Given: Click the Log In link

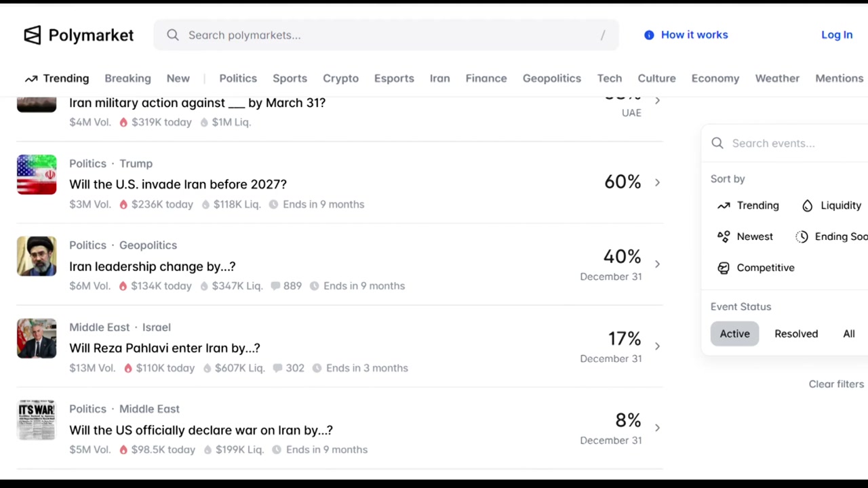Looking at the screenshot, I should 837,35.
